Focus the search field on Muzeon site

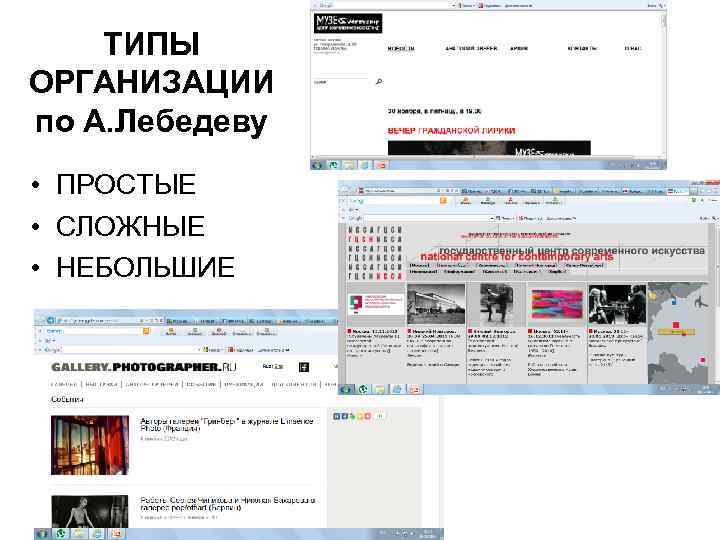click(342, 82)
